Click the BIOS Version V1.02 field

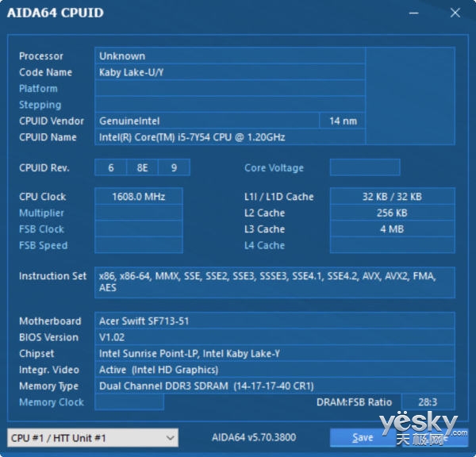tap(274, 337)
